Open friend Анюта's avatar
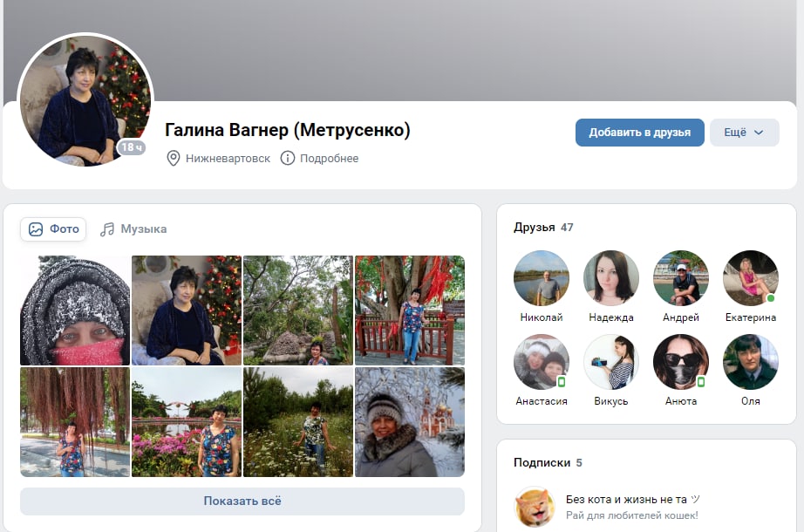The height and width of the screenshot is (532, 804). pyautogui.click(x=681, y=362)
